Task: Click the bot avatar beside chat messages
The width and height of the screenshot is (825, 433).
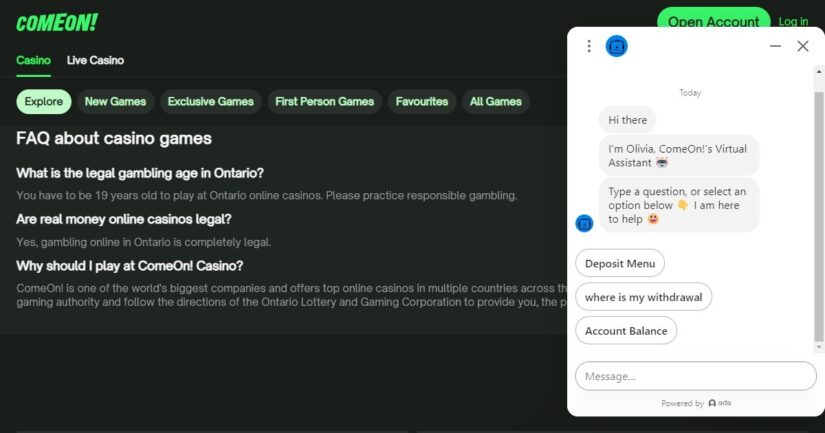Action: coord(584,223)
